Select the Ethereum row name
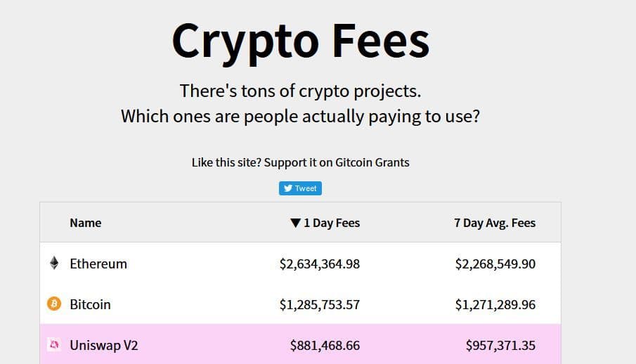 click(98, 264)
